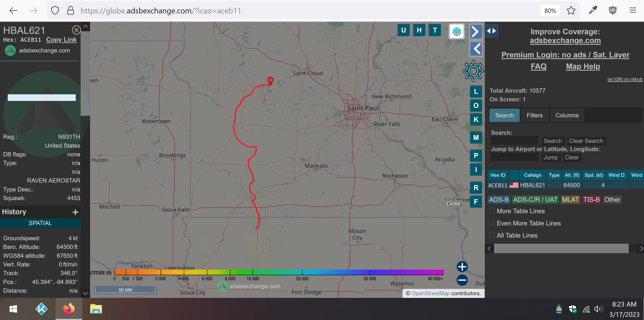644x320 pixels.
Task: Click the left chevron sidebar arrow
Action: [x=476, y=49]
